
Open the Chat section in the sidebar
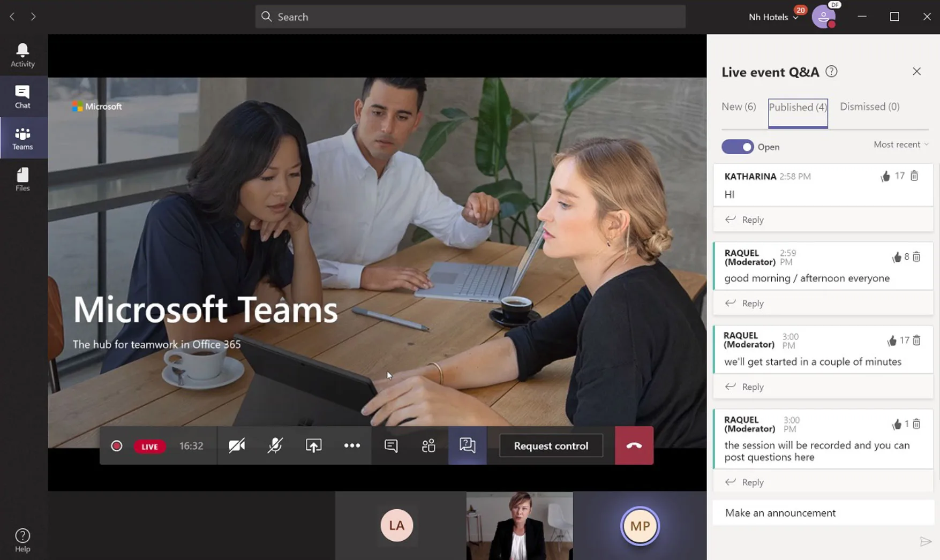click(x=22, y=97)
